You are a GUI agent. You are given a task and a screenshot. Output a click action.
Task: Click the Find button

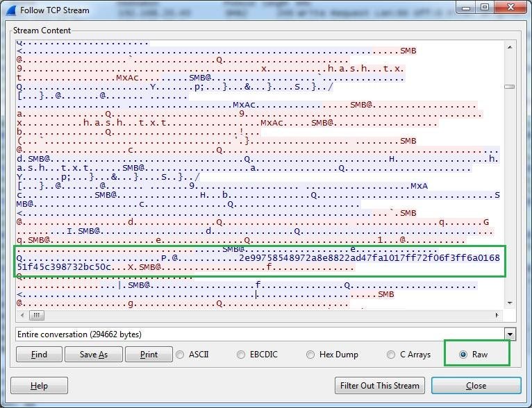coord(39,355)
